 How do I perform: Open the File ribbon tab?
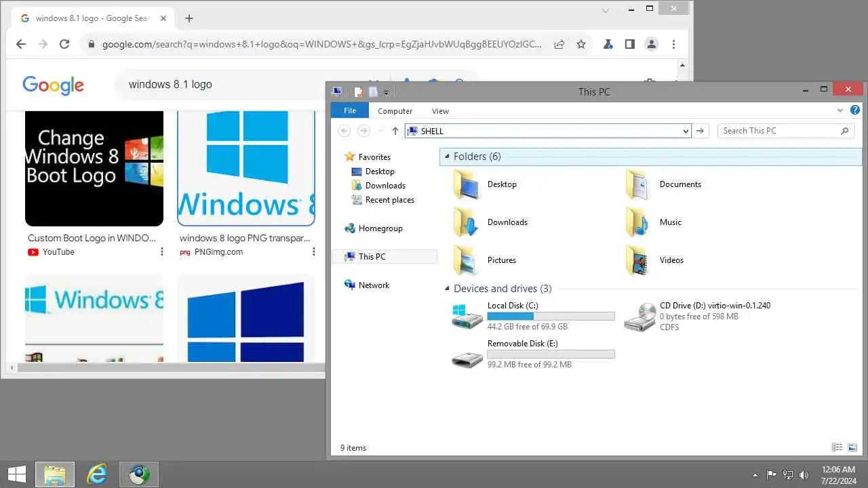[350, 110]
